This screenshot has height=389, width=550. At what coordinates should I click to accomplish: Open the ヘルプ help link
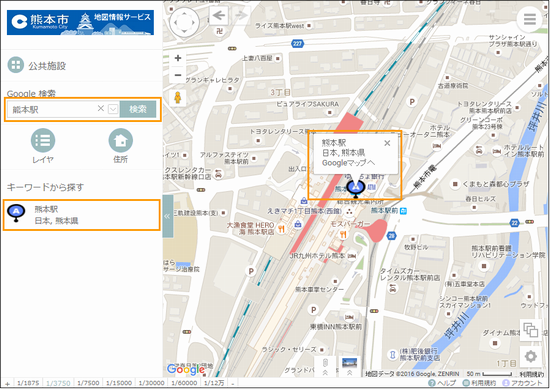[442, 383]
